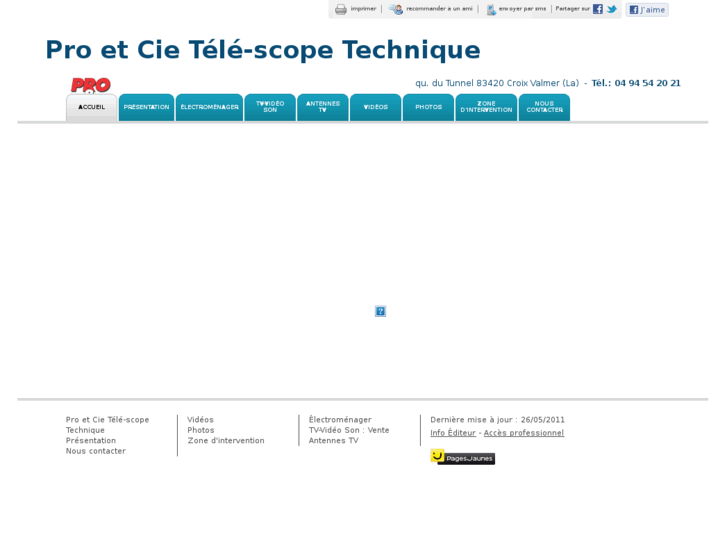Click the send-by-SMS phone icon
727x545 pixels.
point(491,9)
